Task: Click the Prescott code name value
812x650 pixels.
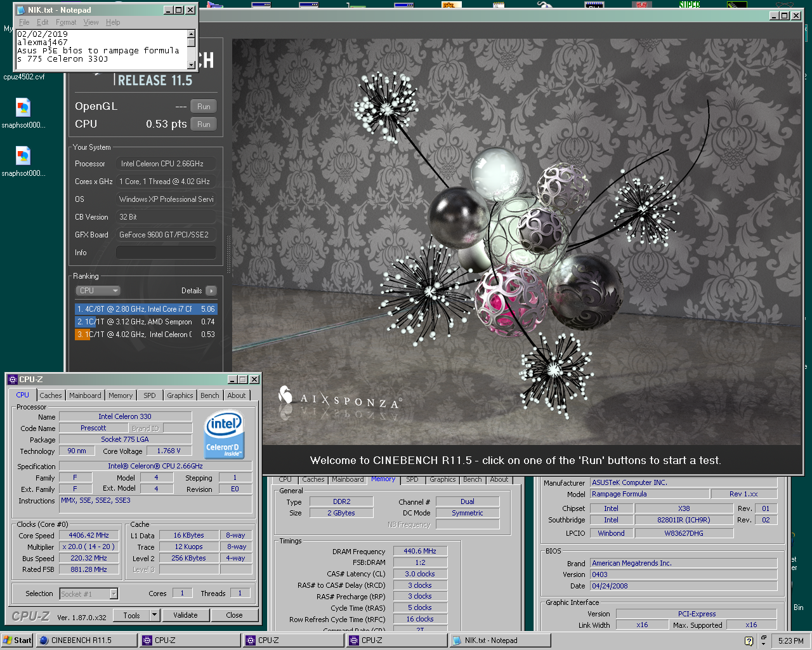Action: [x=93, y=428]
